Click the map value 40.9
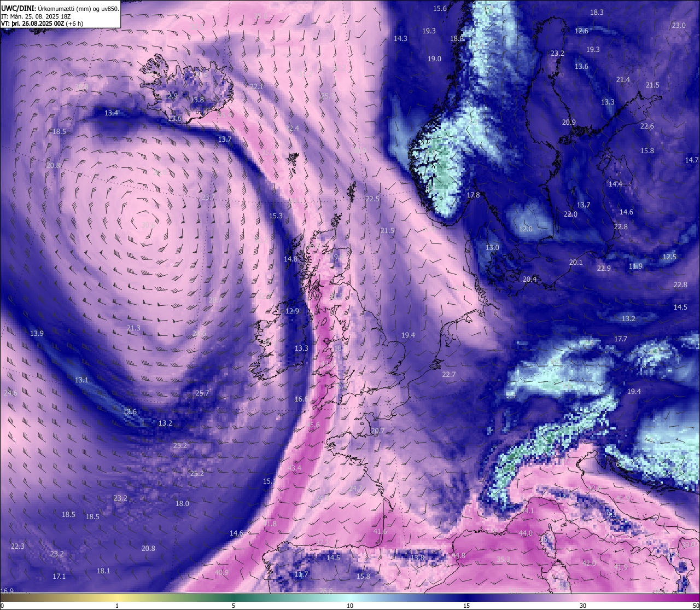This screenshot has height=610, width=700. click(221, 572)
